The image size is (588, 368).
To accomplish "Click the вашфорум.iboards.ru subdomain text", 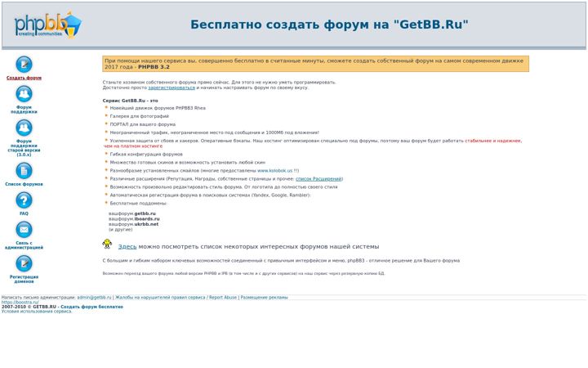I will click(x=134, y=219).
